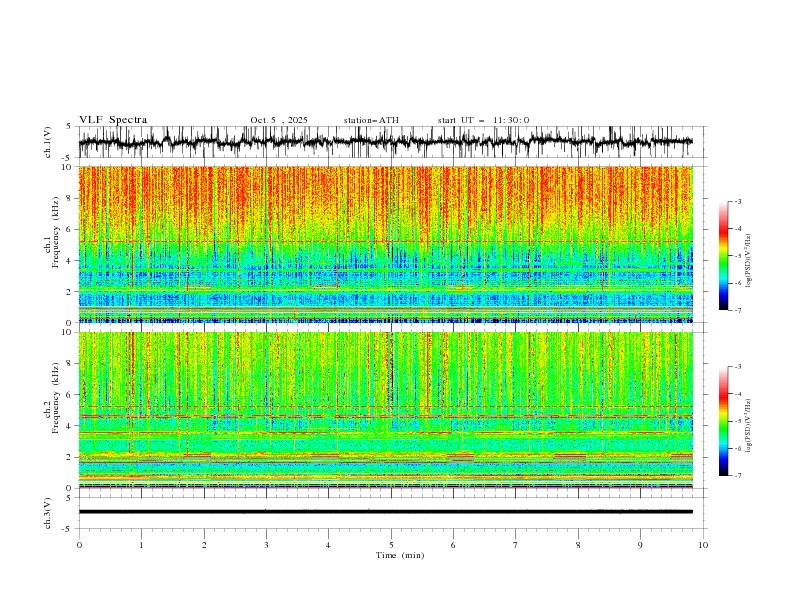Click the "-7" label on ch.1 colorbar

pos(738,310)
